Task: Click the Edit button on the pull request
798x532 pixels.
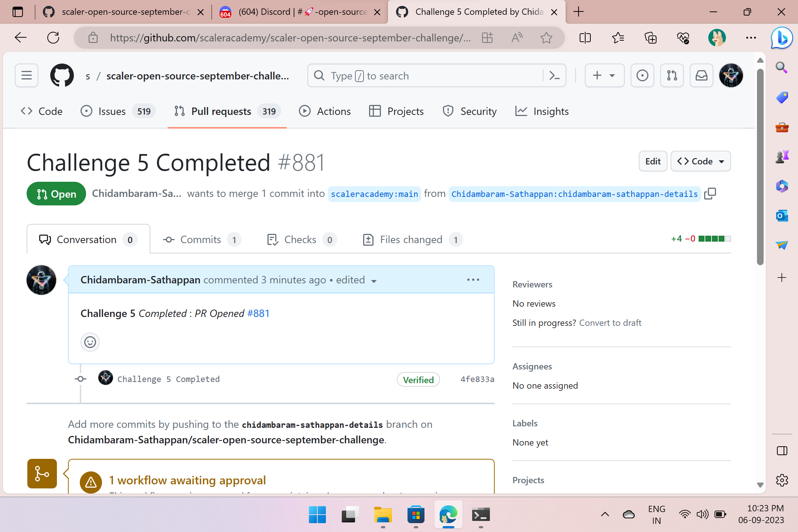Action: click(x=653, y=161)
